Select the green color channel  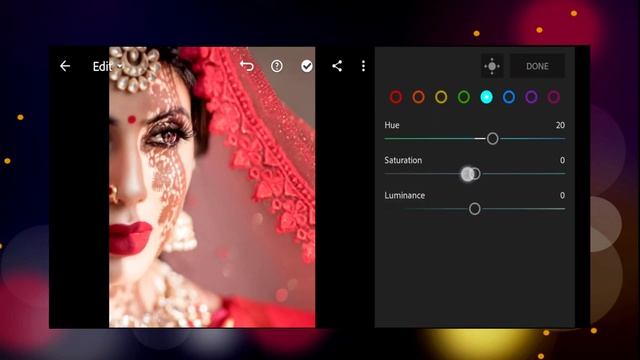[464, 97]
